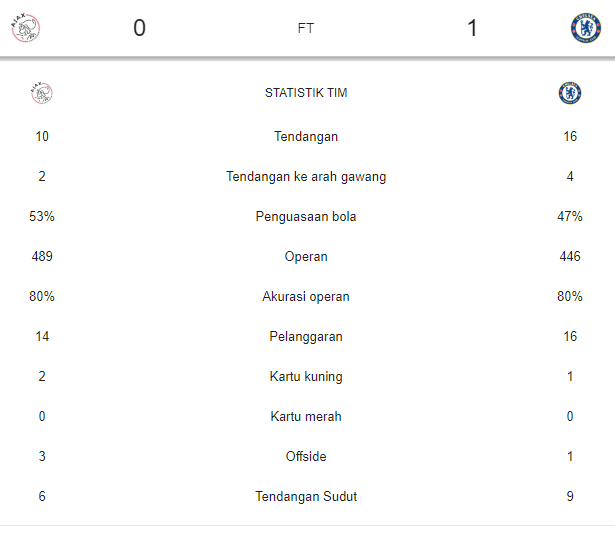Click Ajax's score of 0
The width and height of the screenshot is (615, 543).
pyautogui.click(x=139, y=28)
